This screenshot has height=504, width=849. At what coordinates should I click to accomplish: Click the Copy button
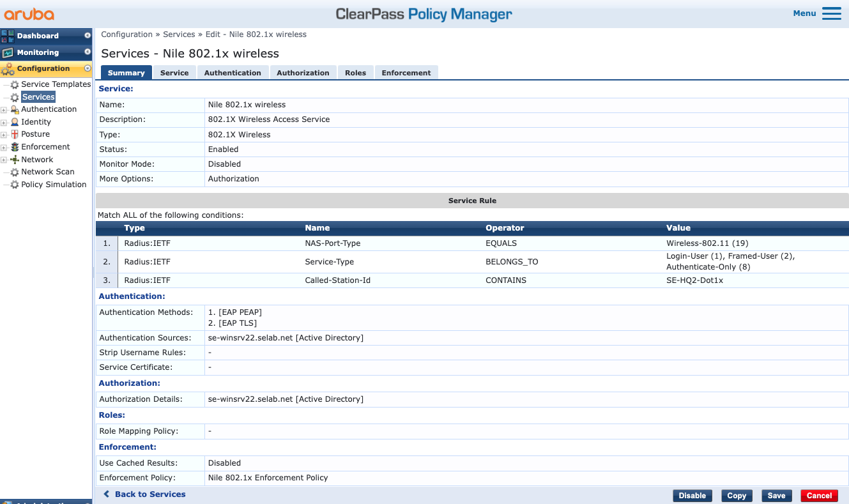pyautogui.click(x=737, y=496)
